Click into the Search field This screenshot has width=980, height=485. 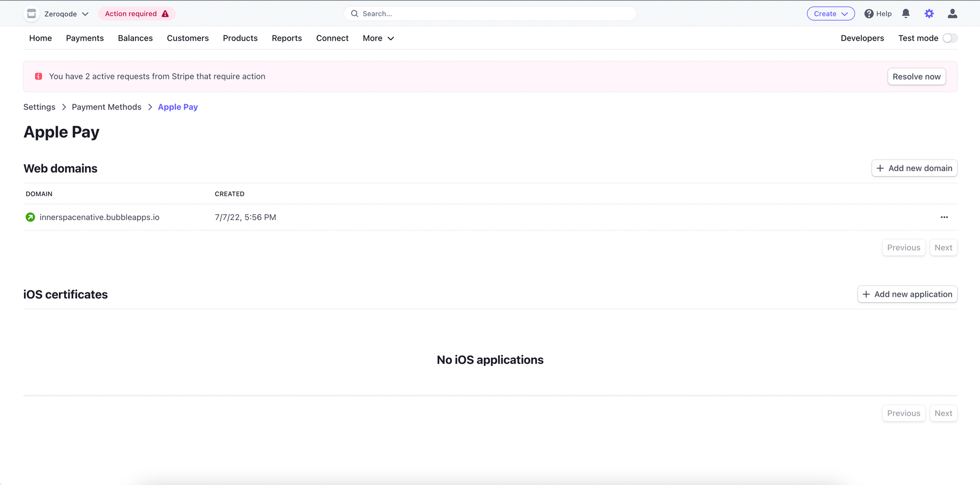pyautogui.click(x=490, y=14)
